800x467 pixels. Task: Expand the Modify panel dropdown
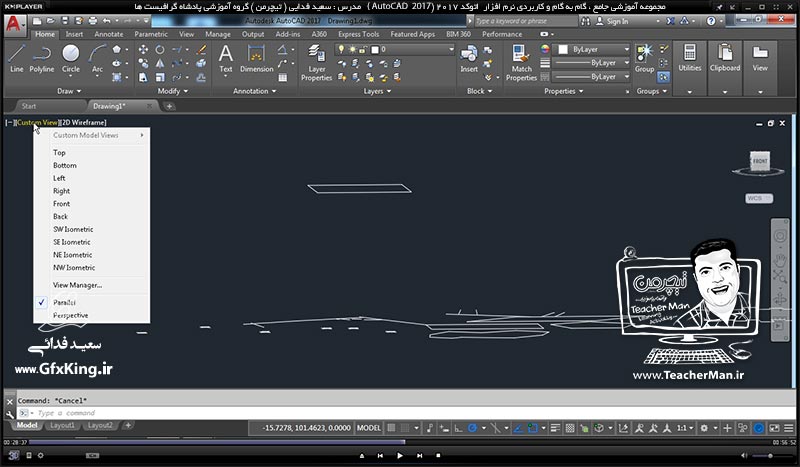[x=172, y=91]
